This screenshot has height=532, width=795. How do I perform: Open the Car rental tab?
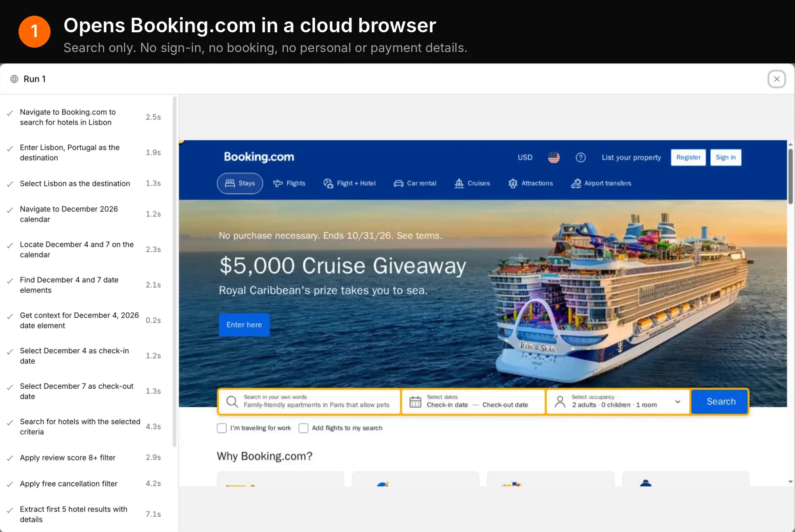(x=415, y=183)
